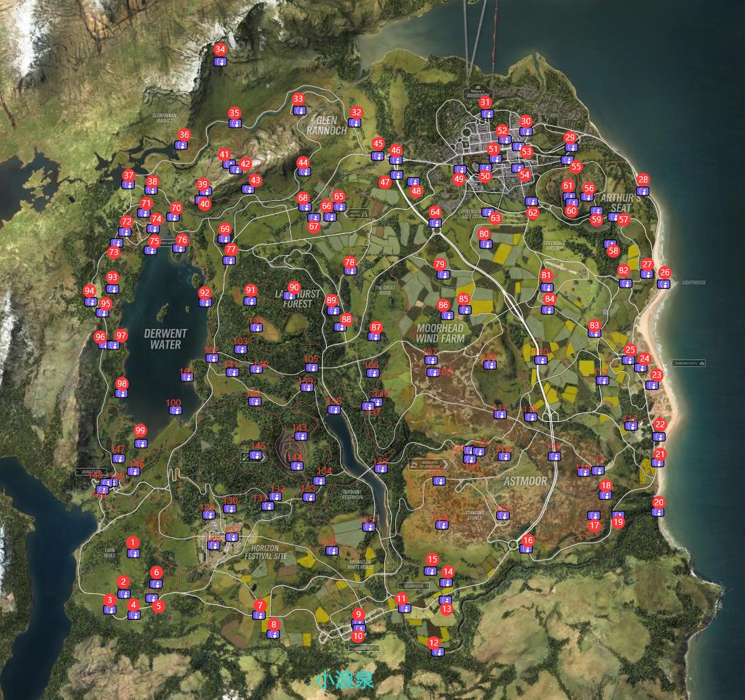Screen dimensions: 745x700
Task: Select the marker icon under number 87
Action: click(374, 336)
